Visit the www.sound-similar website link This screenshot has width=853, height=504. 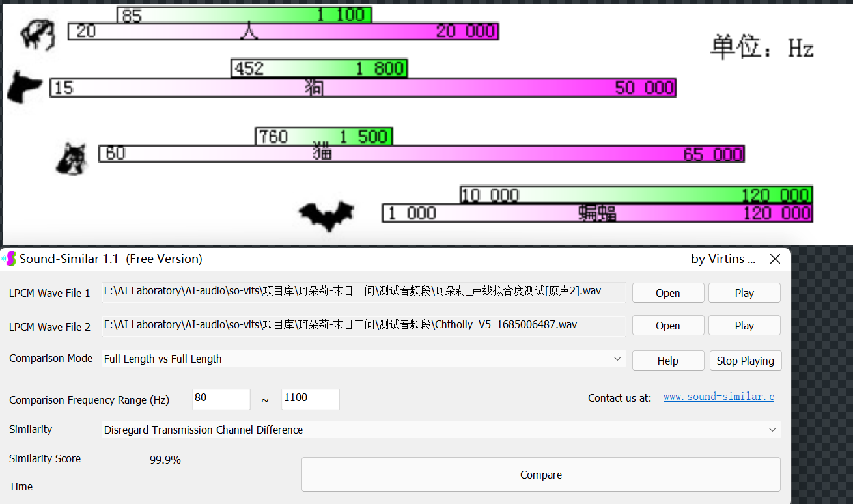[718, 397]
